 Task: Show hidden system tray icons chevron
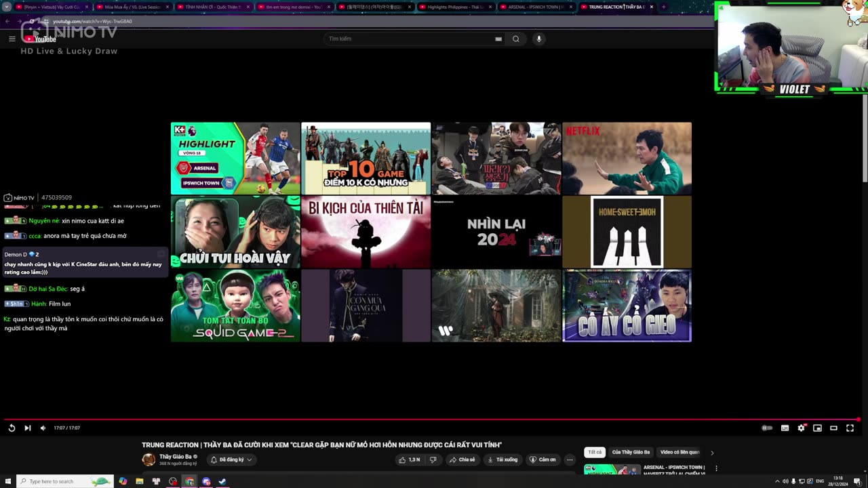click(777, 481)
